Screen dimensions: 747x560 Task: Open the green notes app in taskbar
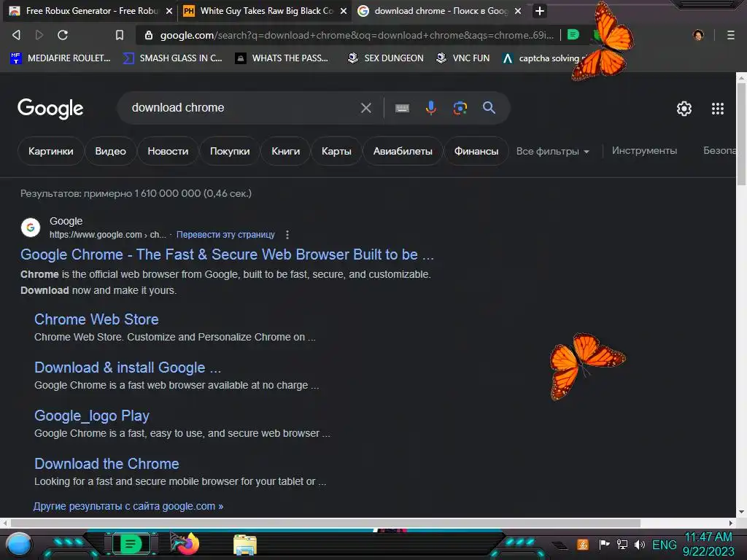131,544
